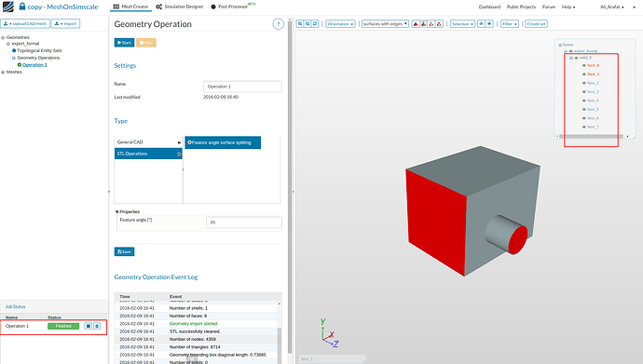Click the Create set button

point(536,24)
